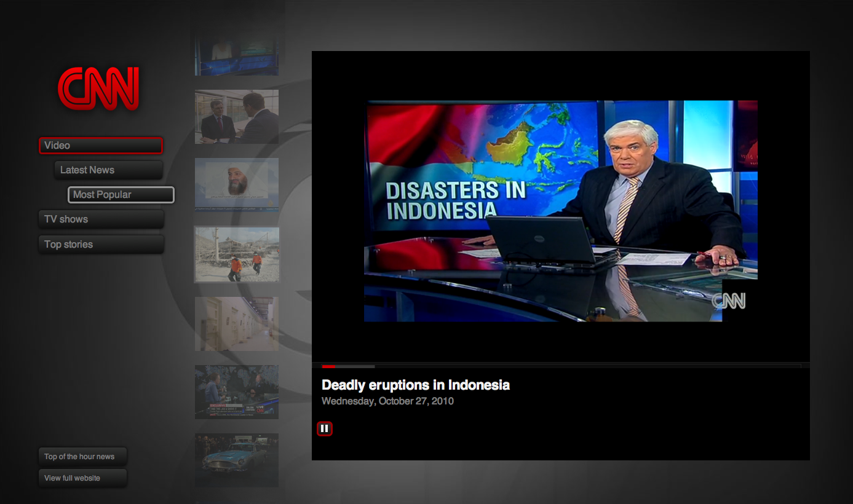Image resolution: width=853 pixels, height=504 pixels.
Task: Click Top of the hour news button
Action: click(82, 457)
